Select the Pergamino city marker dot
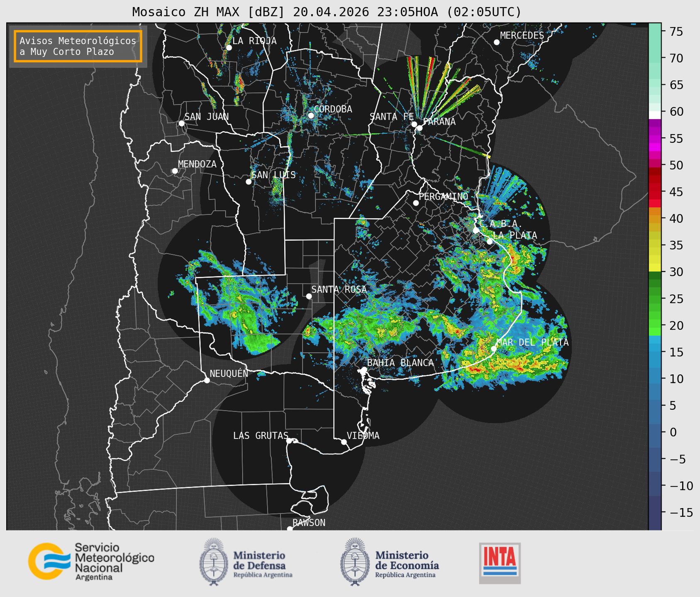The image size is (700, 597). (x=416, y=203)
